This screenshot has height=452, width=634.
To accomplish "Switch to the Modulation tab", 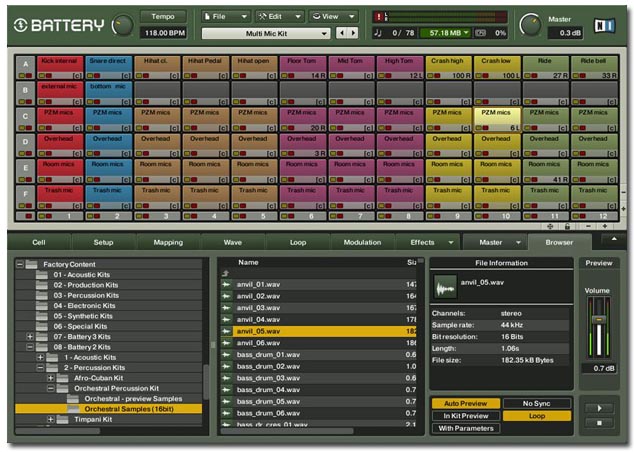I will click(362, 243).
